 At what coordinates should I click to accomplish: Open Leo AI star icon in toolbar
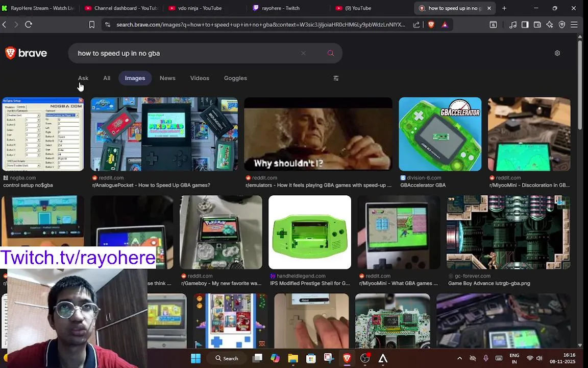click(549, 25)
